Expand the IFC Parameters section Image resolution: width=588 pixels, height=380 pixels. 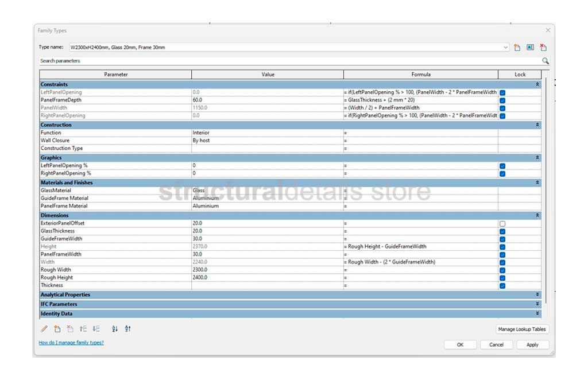(x=537, y=304)
